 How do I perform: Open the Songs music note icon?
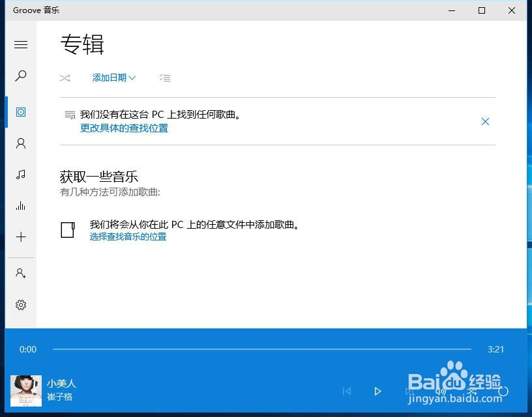tap(21, 175)
